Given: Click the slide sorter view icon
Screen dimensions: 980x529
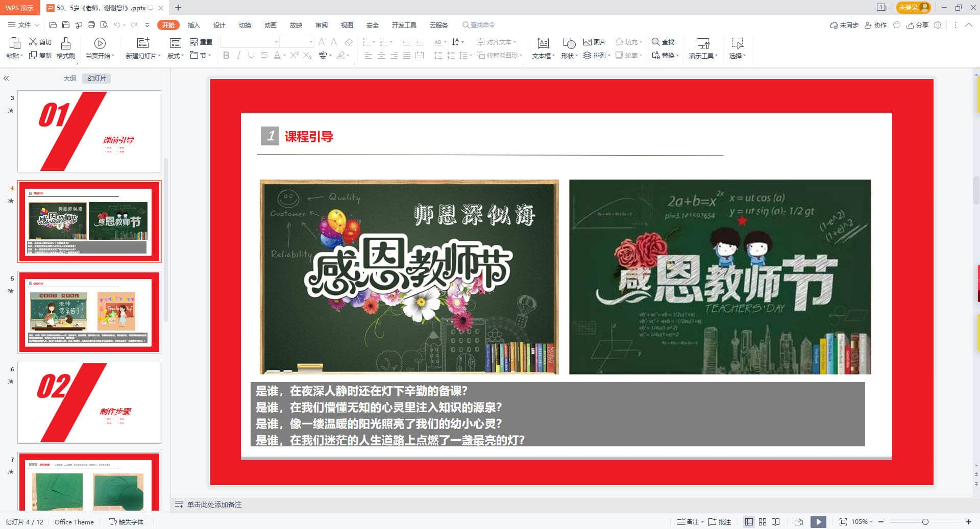Looking at the screenshot, I should tap(763, 522).
